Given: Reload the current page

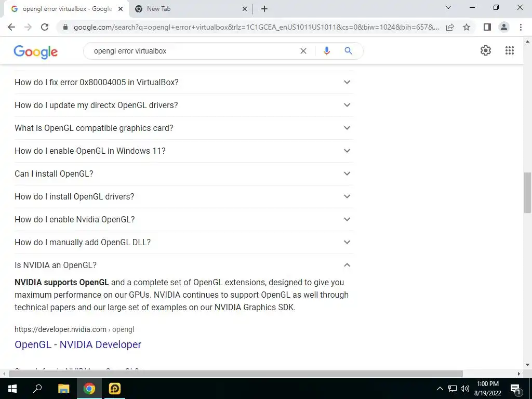Looking at the screenshot, I should [45, 27].
